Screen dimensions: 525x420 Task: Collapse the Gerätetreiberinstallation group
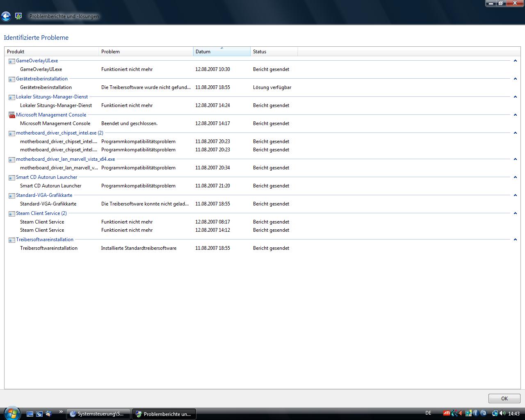pos(515,79)
